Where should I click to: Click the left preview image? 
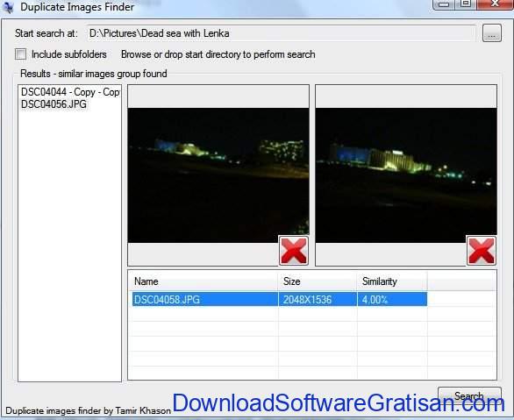click(218, 175)
